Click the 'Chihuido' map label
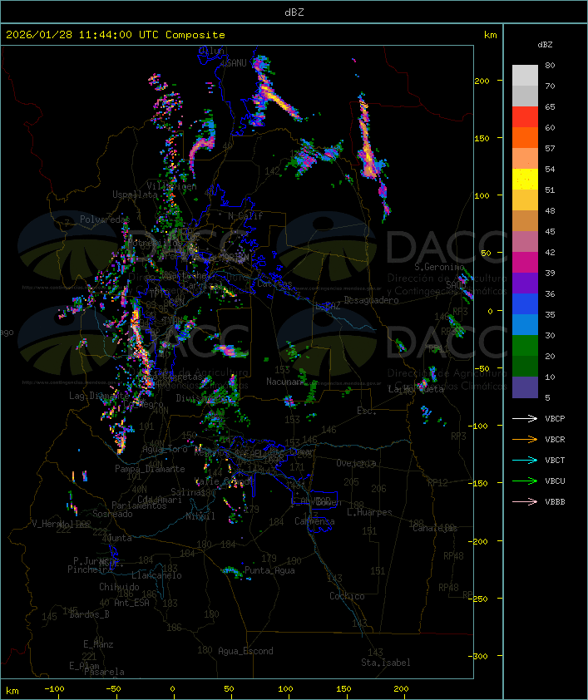Screen dimensions: 588x700 (x=119, y=587)
